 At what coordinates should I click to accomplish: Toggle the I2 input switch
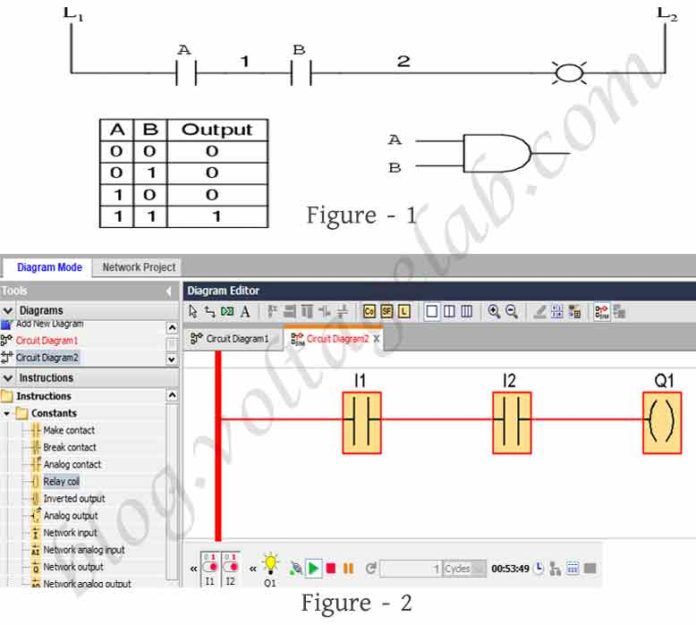[230, 566]
